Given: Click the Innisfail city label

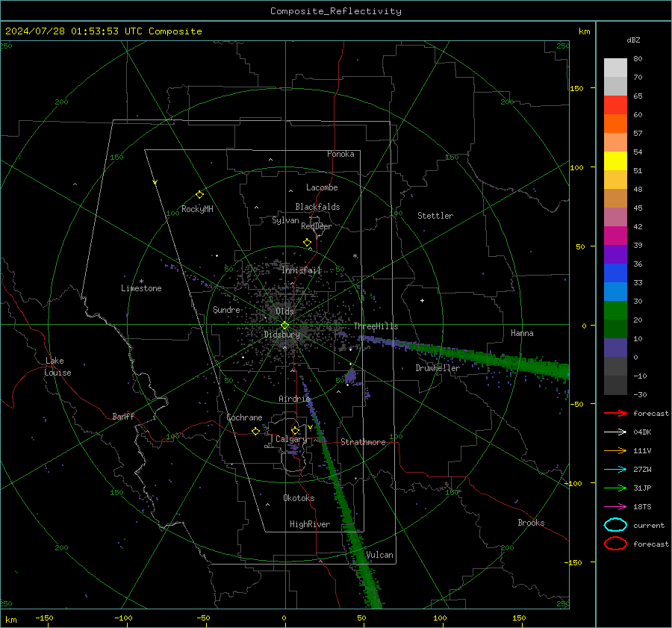Looking at the screenshot, I should pos(302,270).
